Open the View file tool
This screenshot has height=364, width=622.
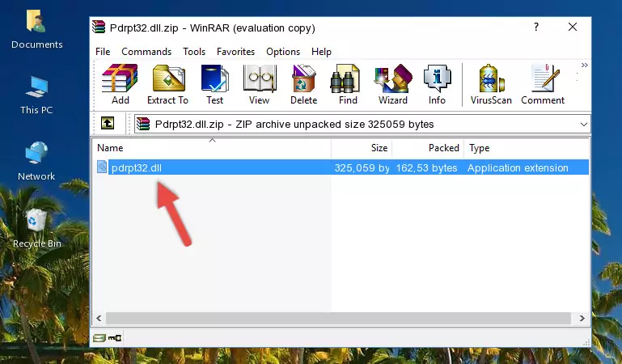pos(260,84)
